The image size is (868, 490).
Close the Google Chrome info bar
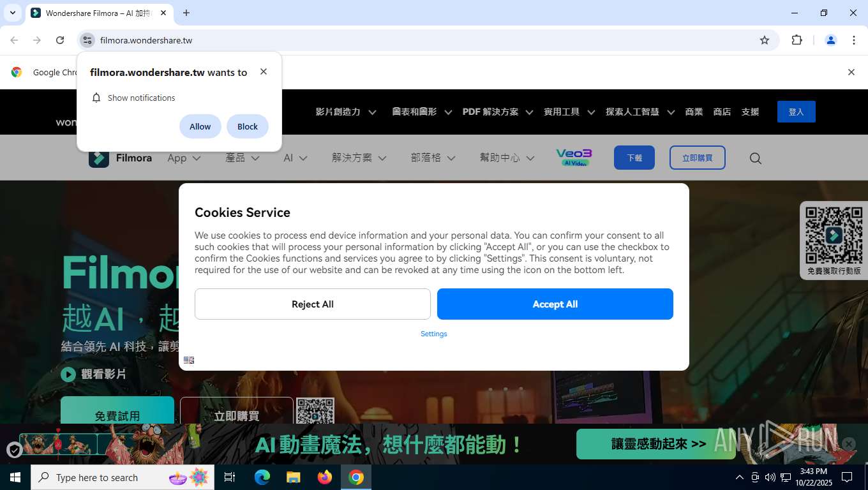tap(851, 72)
